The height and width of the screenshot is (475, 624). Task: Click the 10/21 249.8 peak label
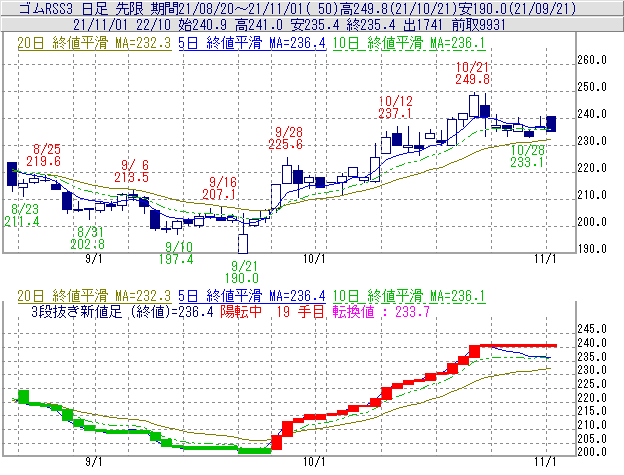472,73
